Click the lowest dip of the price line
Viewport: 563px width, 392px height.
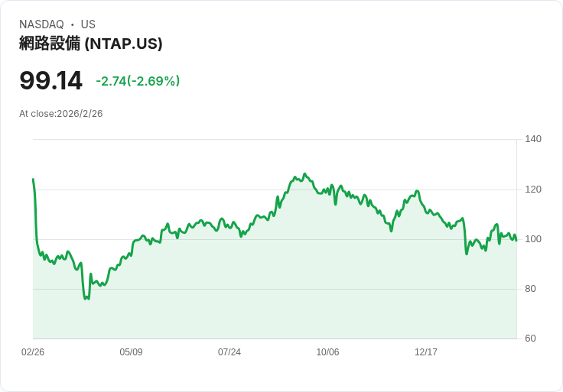86,299
